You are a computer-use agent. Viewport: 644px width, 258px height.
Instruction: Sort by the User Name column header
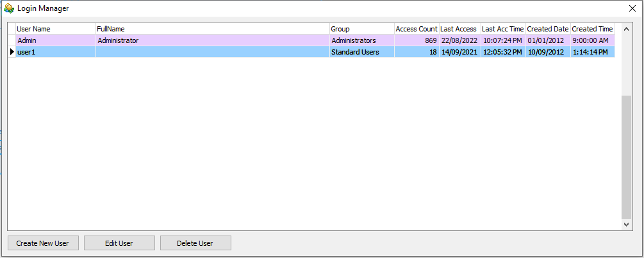[55, 29]
